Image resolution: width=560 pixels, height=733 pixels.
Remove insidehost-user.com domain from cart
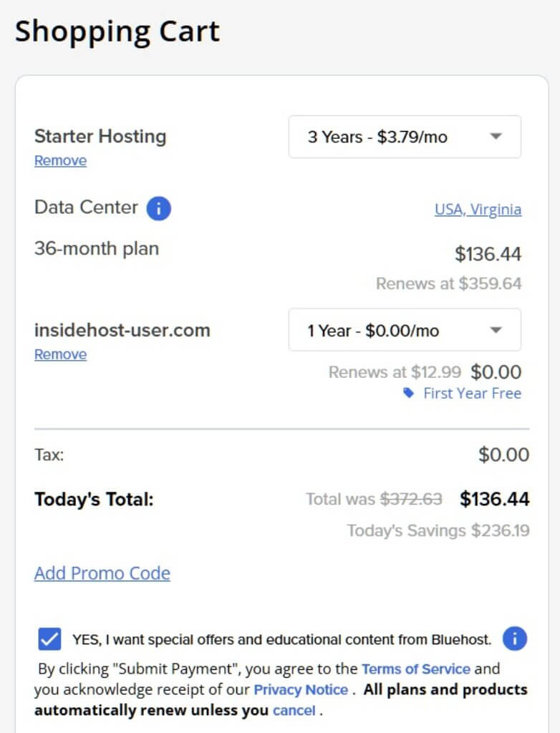tap(60, 354)
